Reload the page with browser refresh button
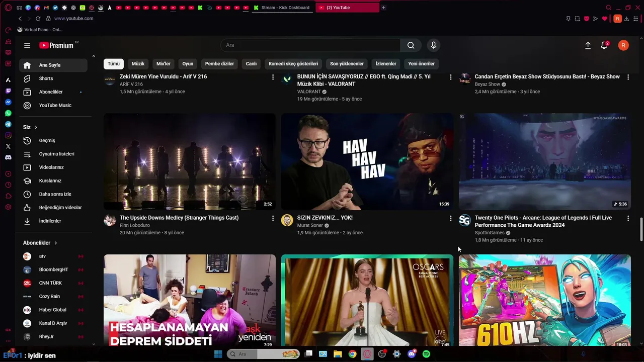The height and width of the screenshot is (362, 644). pyautogui.click(x=38, y=19)
